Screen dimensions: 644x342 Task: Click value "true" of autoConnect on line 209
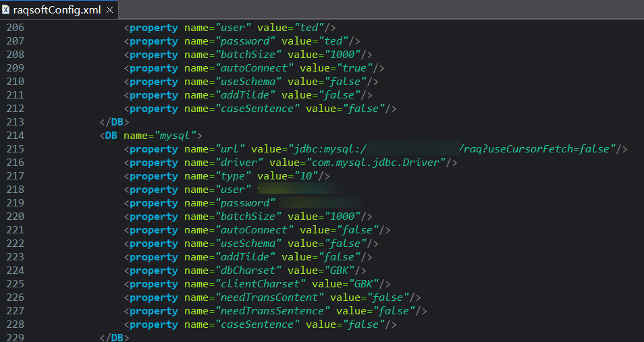(354, 68)
